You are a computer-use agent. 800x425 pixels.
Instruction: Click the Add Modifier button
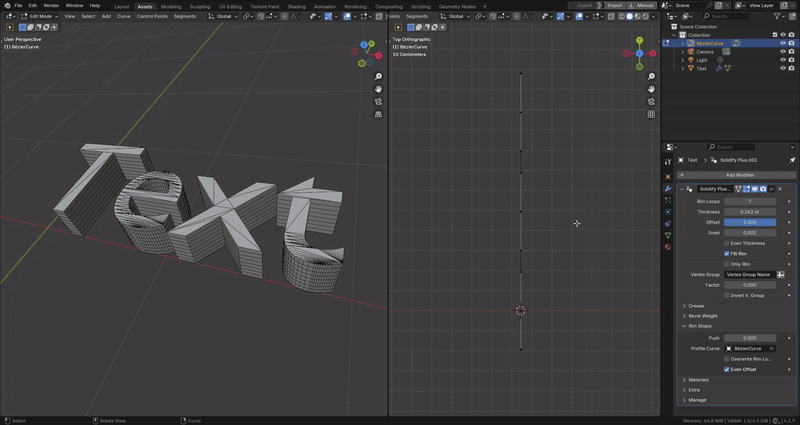pos(736,175)
